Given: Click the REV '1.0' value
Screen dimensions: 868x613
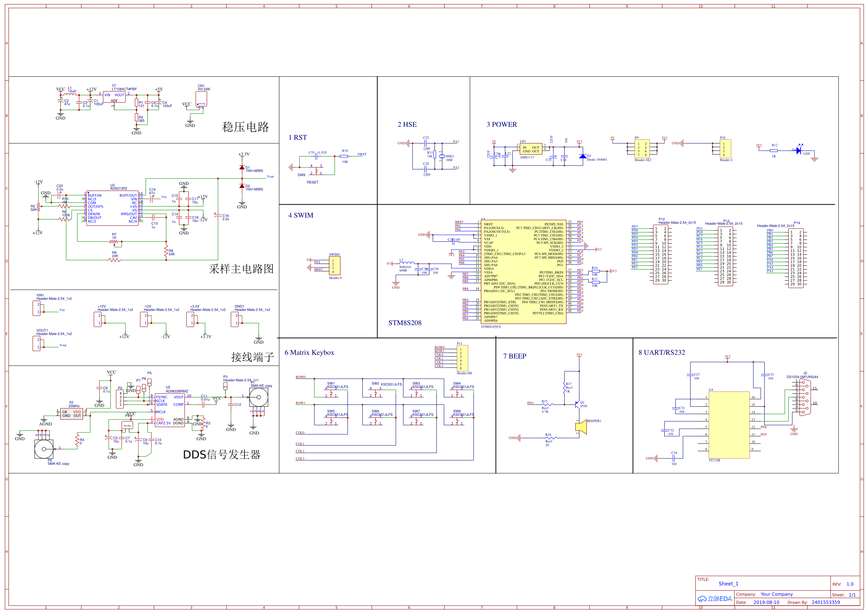Looking at the screenshot, I should pyautogui.click(x=849, y=584).
